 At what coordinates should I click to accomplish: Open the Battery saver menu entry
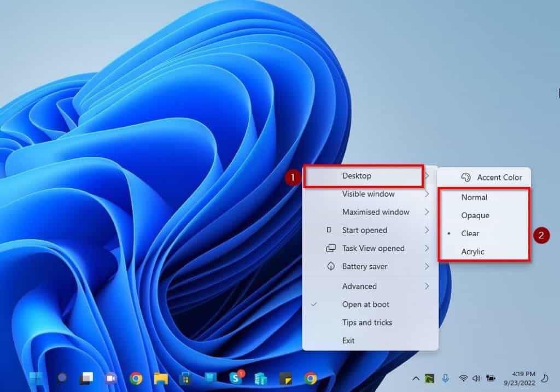pyautogui.click(x=370, y=266)
